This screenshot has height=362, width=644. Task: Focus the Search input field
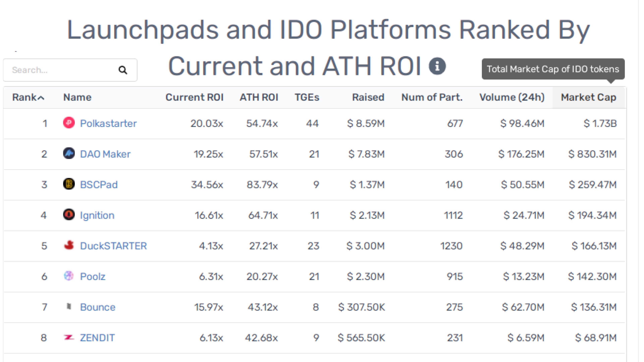click(x=70, y=70)
